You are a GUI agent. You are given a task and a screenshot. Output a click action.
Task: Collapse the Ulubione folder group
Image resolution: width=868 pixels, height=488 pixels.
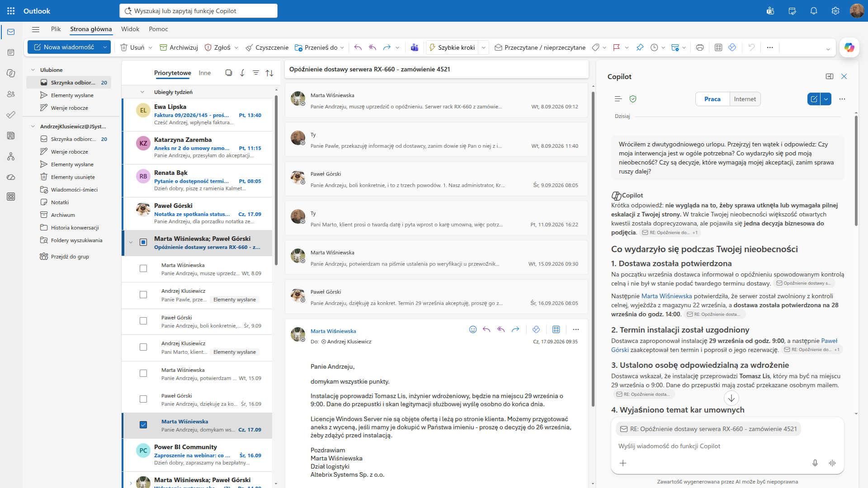click(33, 70)
